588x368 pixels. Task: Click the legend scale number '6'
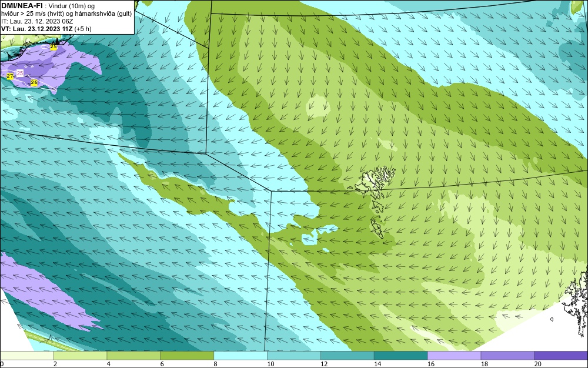click(162, 364)
